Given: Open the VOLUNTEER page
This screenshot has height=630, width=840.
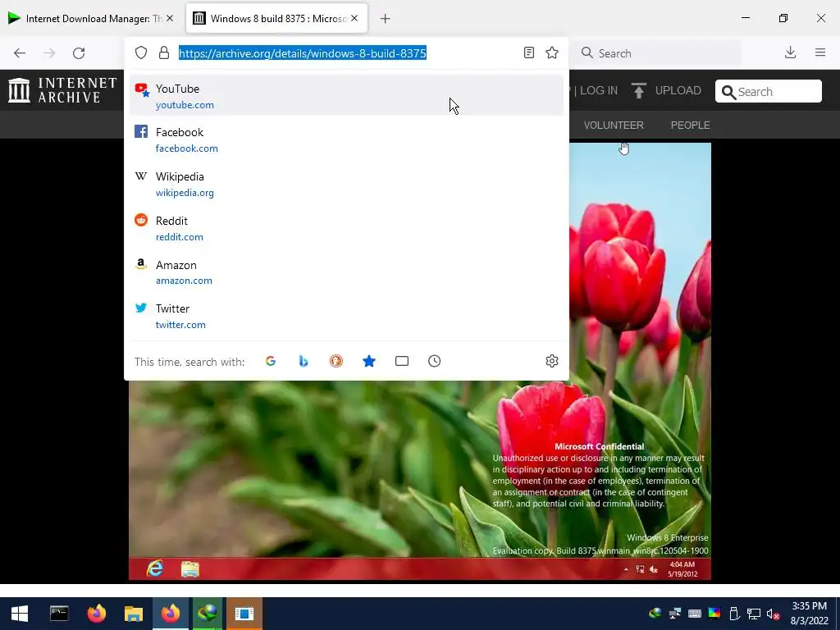Looking at the screenshot, I should [614, 125].
